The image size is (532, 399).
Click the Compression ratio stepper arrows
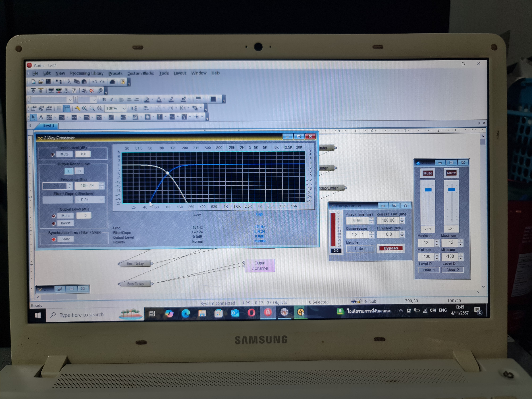(x=372, y=234)
